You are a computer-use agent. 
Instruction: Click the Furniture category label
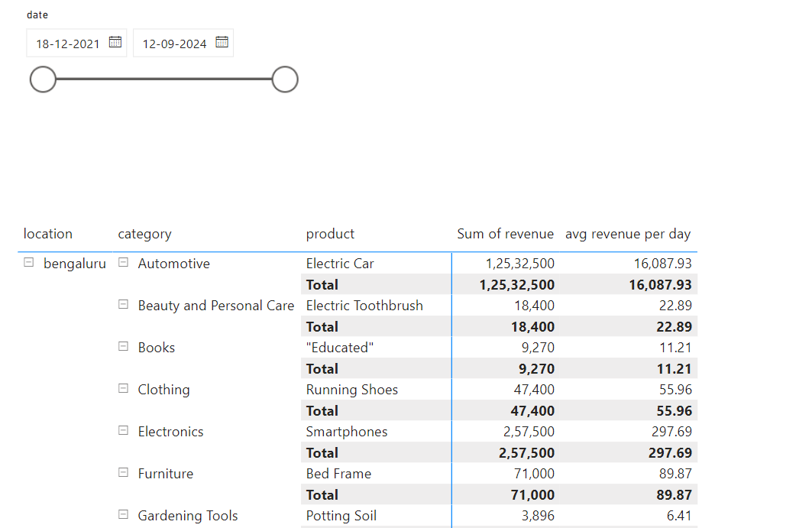coord(165,474)
